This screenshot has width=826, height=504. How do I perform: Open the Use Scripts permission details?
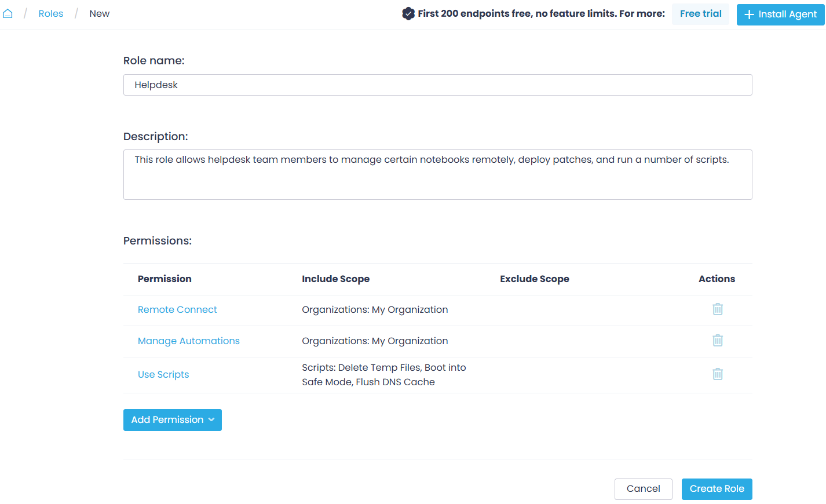pyautogui.click(x=163, y=374)
